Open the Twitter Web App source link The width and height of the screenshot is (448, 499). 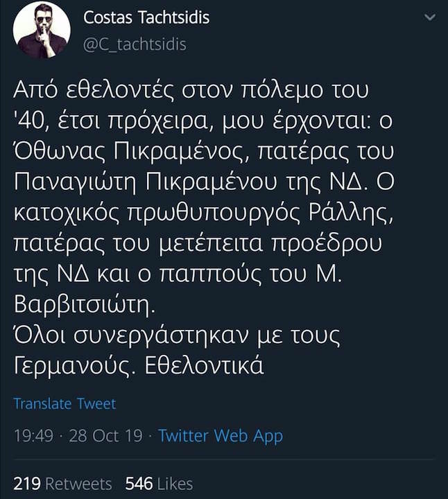click(x=220, y=436)
